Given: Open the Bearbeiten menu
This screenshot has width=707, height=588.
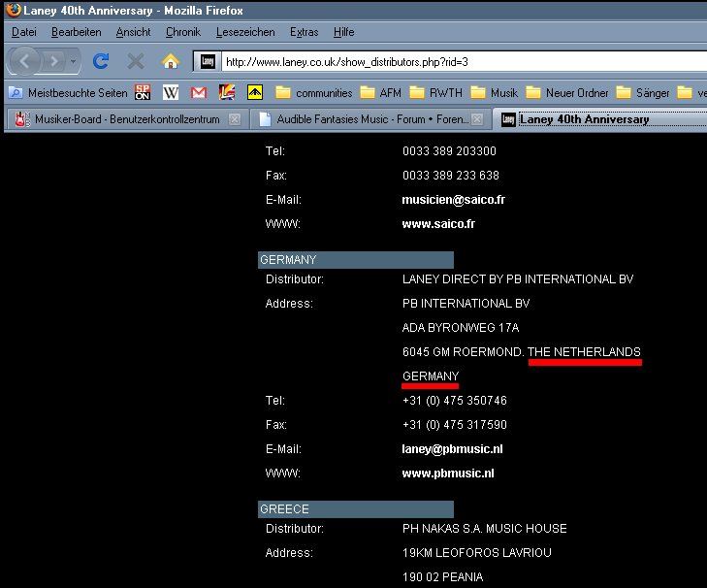Looking at the screenshot, I should click(77, 32).
